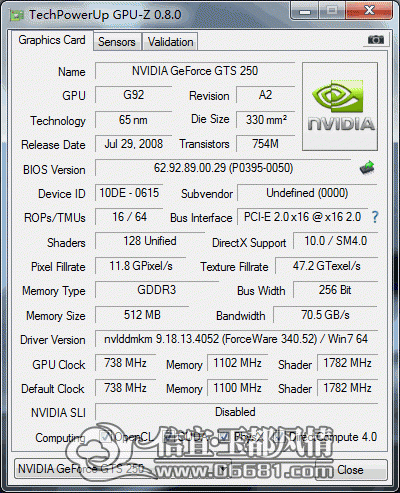This screenshot has width=400, height=493.
Task: Click the Default Clock Shader value 1782 MHz
Action: [x=347, y=388]
